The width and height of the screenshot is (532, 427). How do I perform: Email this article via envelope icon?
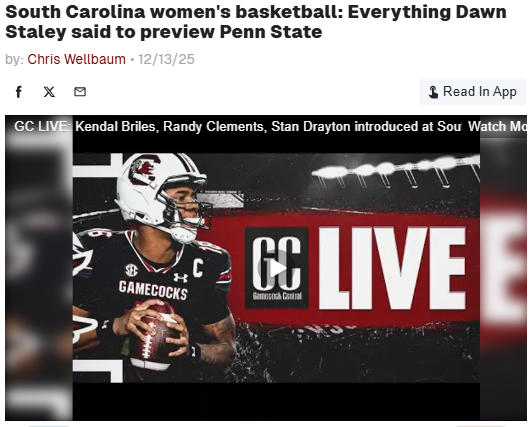tap(80, 92)
